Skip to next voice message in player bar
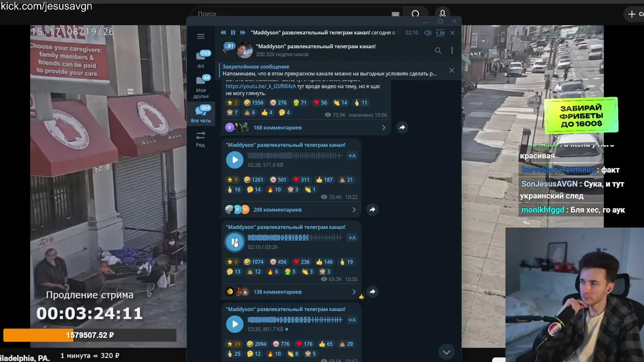 click(x=243, y=33)
